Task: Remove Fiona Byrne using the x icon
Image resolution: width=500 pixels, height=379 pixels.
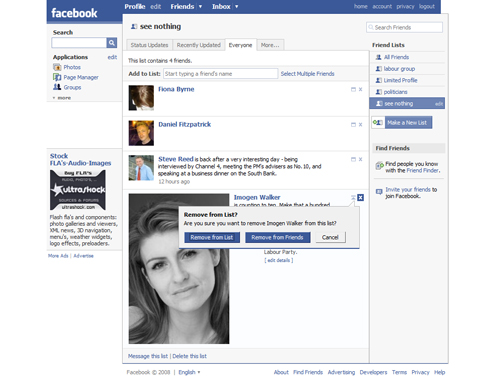Action: coord(360,89)
